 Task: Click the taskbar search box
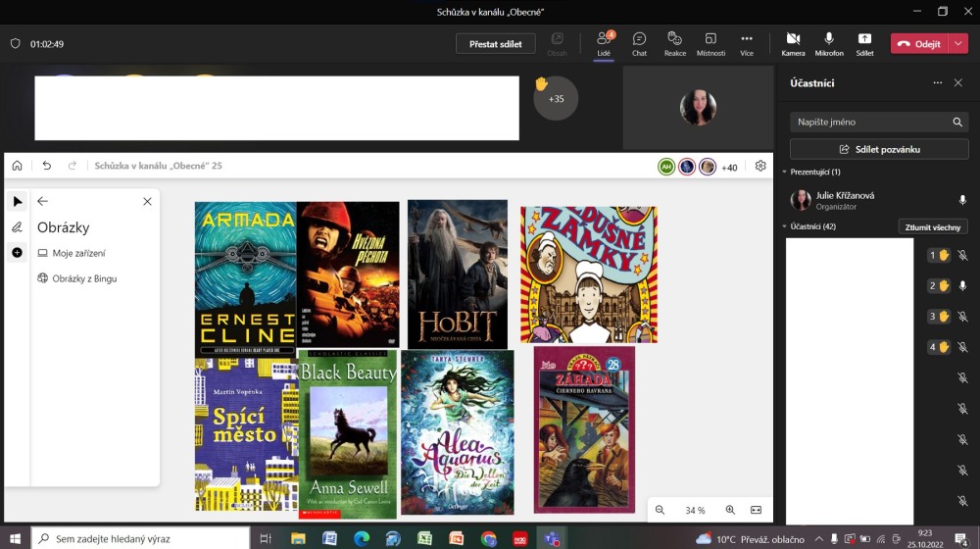click(x=140, y=538)
